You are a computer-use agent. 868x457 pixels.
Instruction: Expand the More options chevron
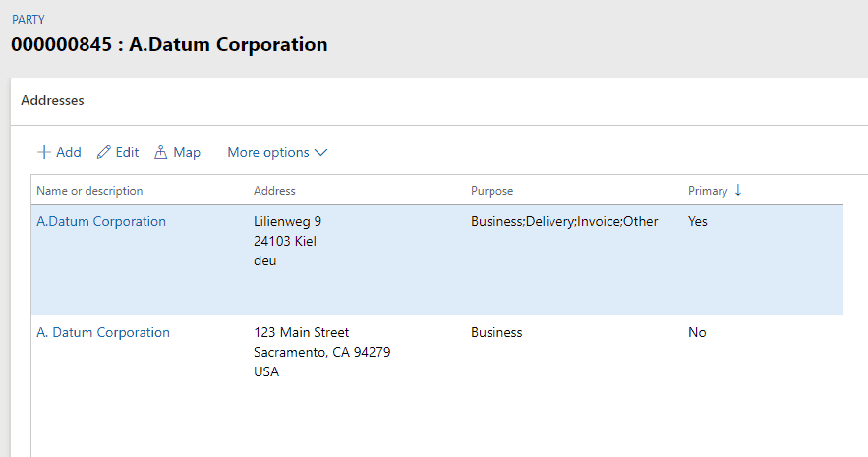point(321,152)
